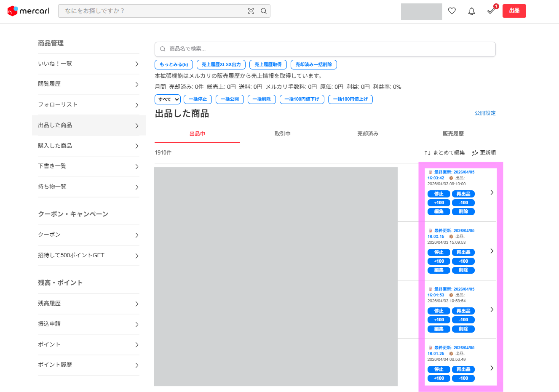Click 売上履歴XLSX出力 button
The width and height of the screenshot is (559, 392).
pyautogui.click(x=221, y=64)
